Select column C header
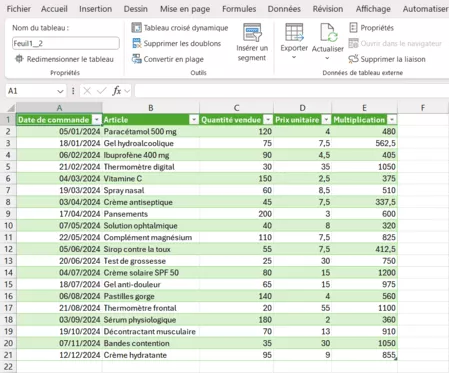Image resolution: width=449 pixels, height=373 pixels. (x=236, y=108)
